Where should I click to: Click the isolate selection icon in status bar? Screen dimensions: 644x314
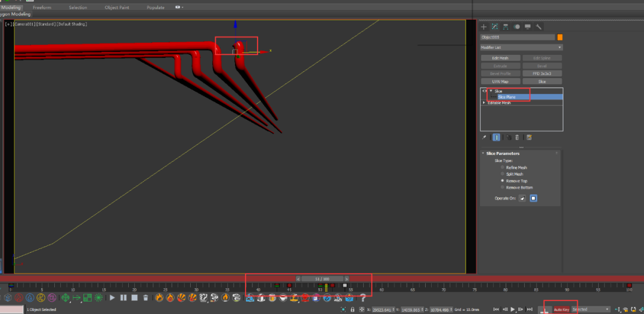[x=343, y=309]
